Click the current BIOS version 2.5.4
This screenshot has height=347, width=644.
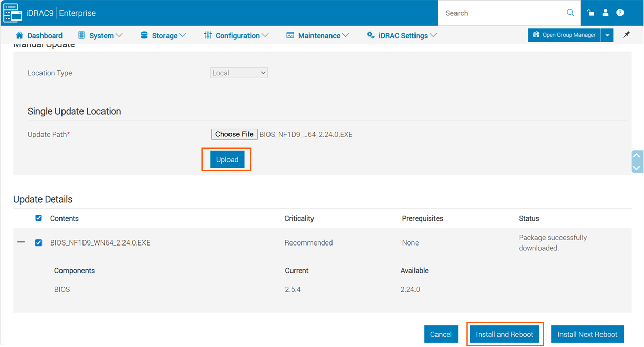[293, 289]
